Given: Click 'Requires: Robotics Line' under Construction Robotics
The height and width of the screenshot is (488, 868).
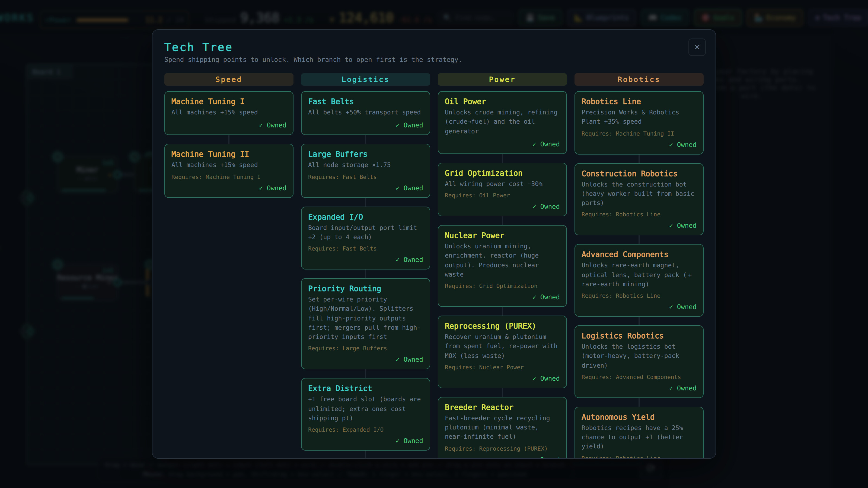Looking at the screenshot, I should click(621, 214).
